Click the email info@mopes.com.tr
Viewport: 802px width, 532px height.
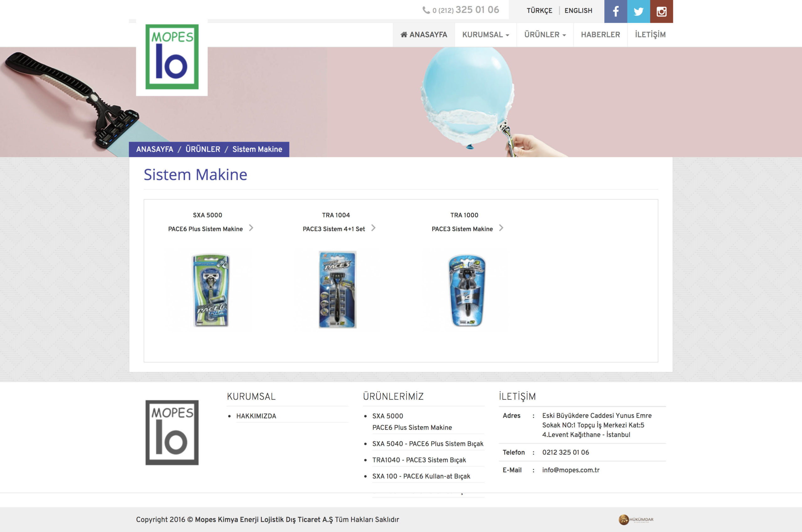coord(570,470)
